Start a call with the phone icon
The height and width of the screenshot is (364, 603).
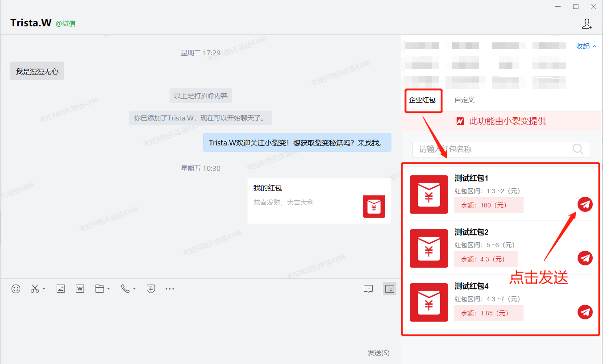tap(125, 289)
